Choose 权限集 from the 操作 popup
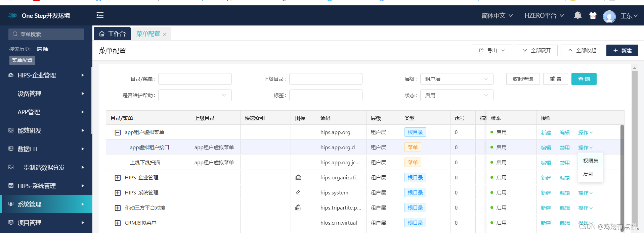644x233 pixels. 591,161
